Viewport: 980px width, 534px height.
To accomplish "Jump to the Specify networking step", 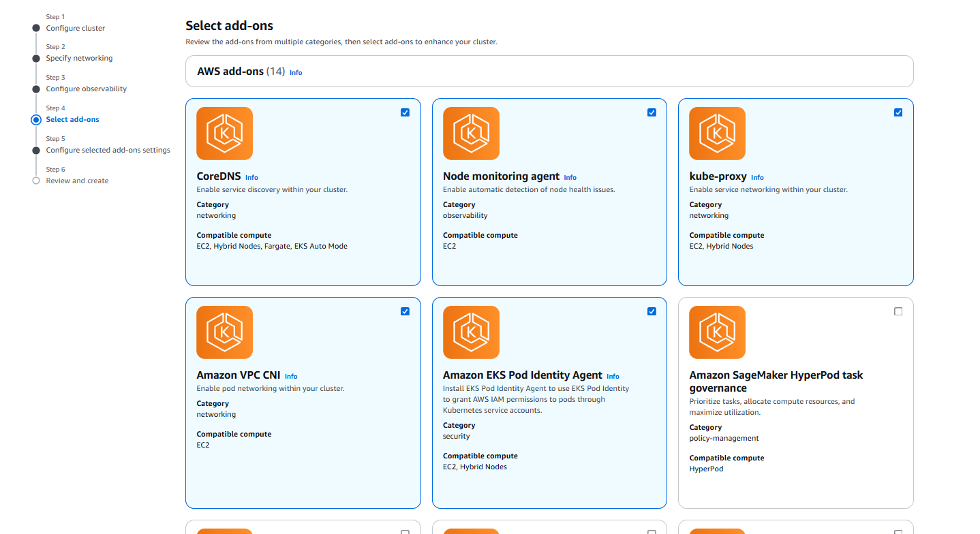I will 79,58.
